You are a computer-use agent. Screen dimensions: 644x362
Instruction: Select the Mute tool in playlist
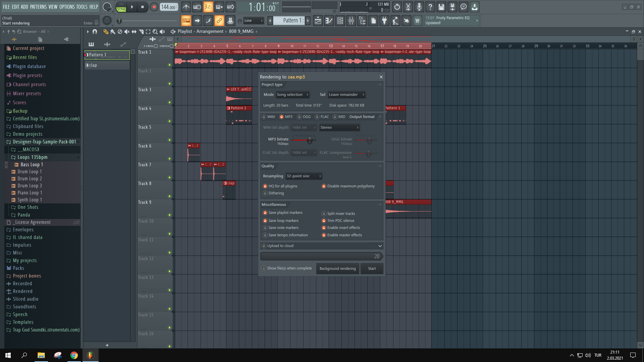coord(127,32)
